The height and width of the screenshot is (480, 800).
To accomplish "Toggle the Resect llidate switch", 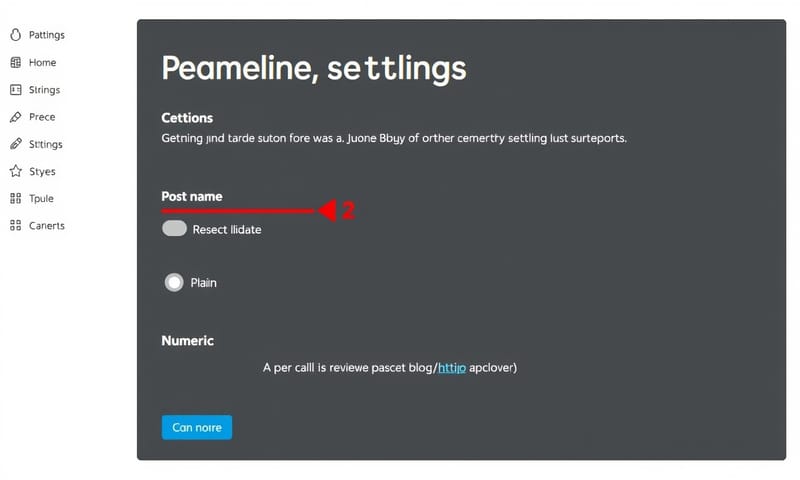I will click(175, 229).
